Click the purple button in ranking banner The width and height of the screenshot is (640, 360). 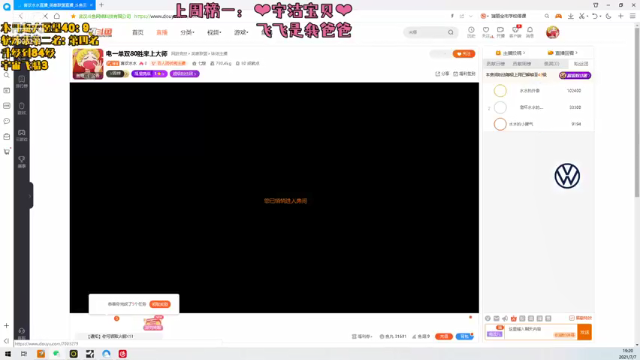(575, 75)
